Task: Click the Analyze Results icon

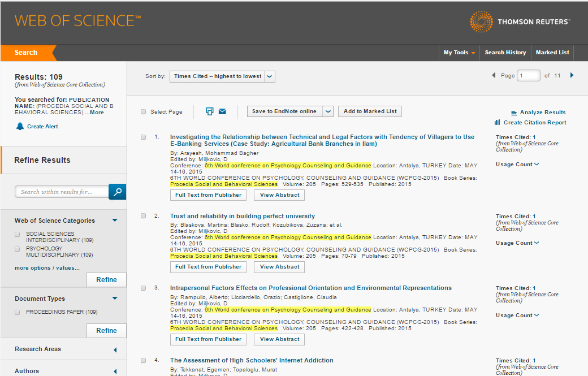Action: (x=514, y=113)
